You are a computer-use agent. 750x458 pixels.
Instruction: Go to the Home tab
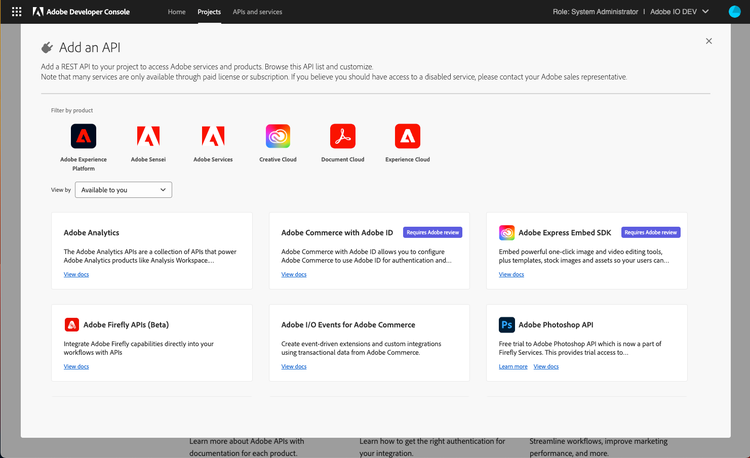(x=176, y=11)
